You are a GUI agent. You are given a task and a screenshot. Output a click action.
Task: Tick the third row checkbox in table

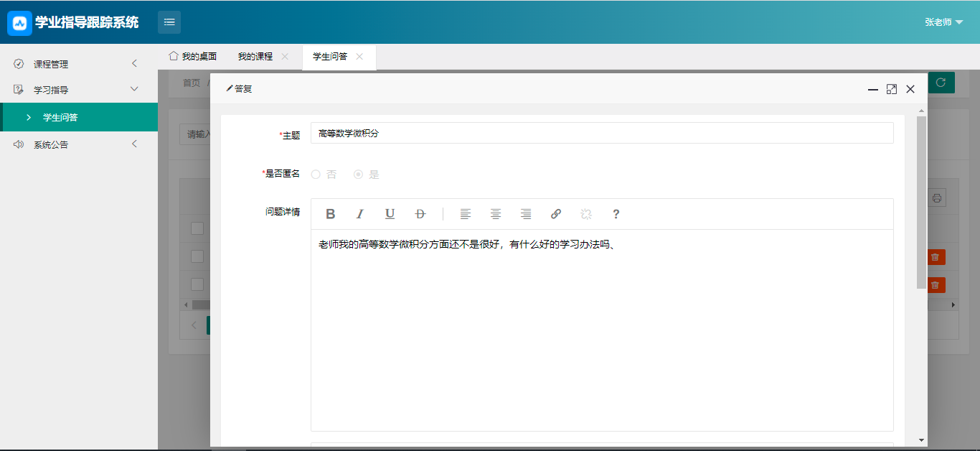point(197,284)
